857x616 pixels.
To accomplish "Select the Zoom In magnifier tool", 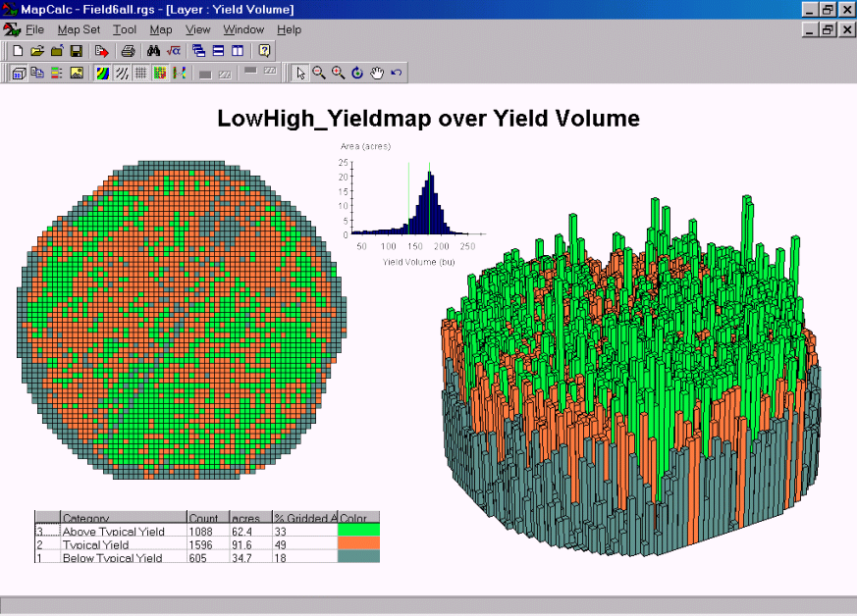I will [338, 73].
